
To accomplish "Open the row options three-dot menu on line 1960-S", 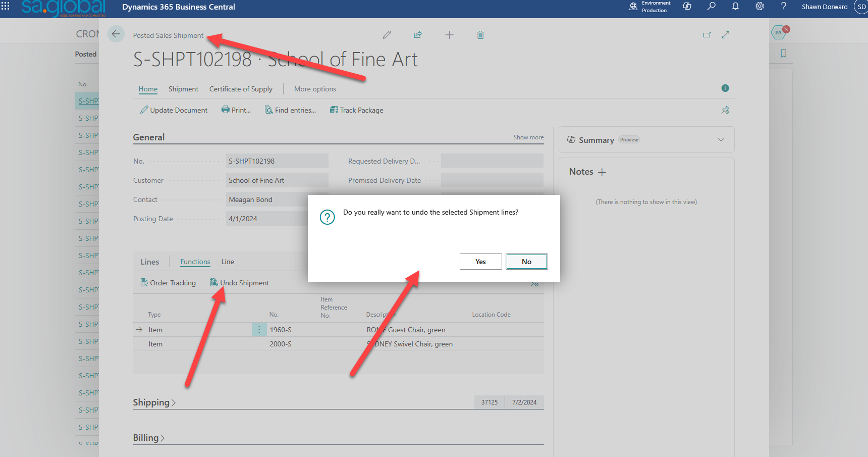I will click(259, 329).
